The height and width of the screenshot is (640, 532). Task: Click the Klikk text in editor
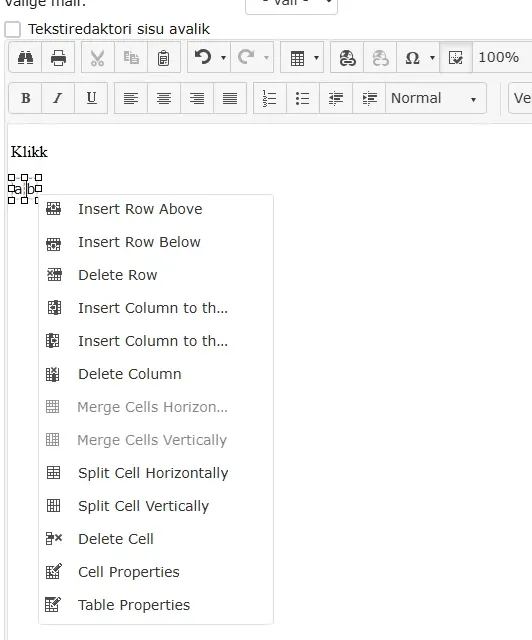tap(29, 152)
